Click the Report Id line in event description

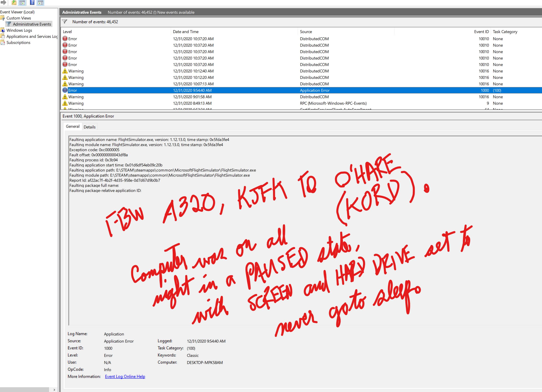115,180
